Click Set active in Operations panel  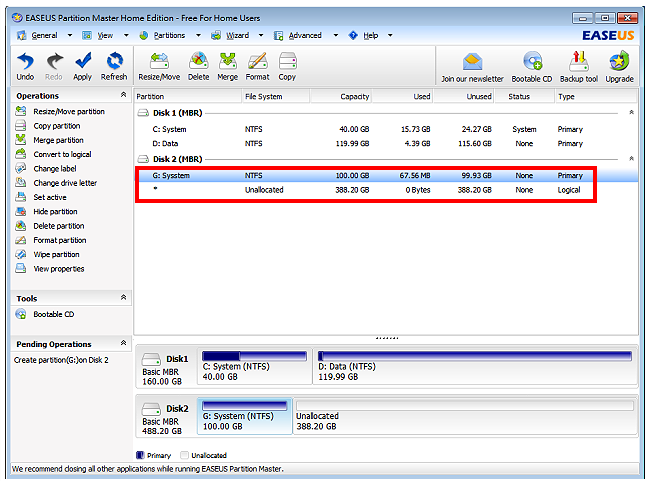(41, 197)
